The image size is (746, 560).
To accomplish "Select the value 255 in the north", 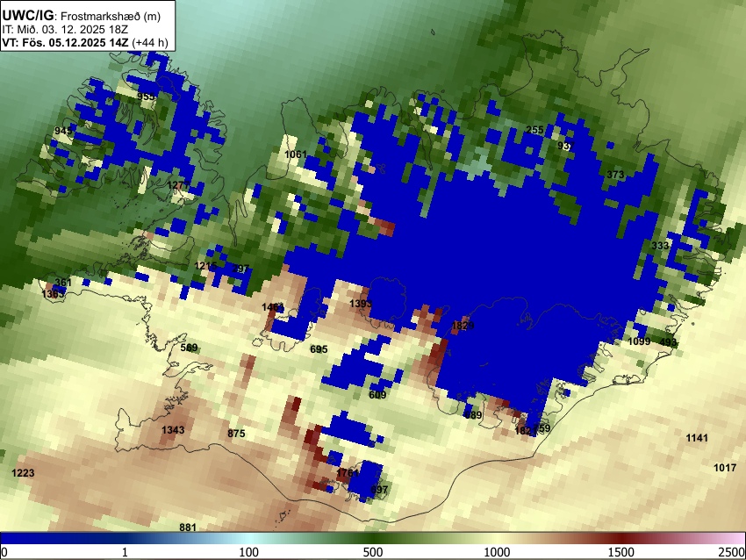I will [x=534, y=130].
